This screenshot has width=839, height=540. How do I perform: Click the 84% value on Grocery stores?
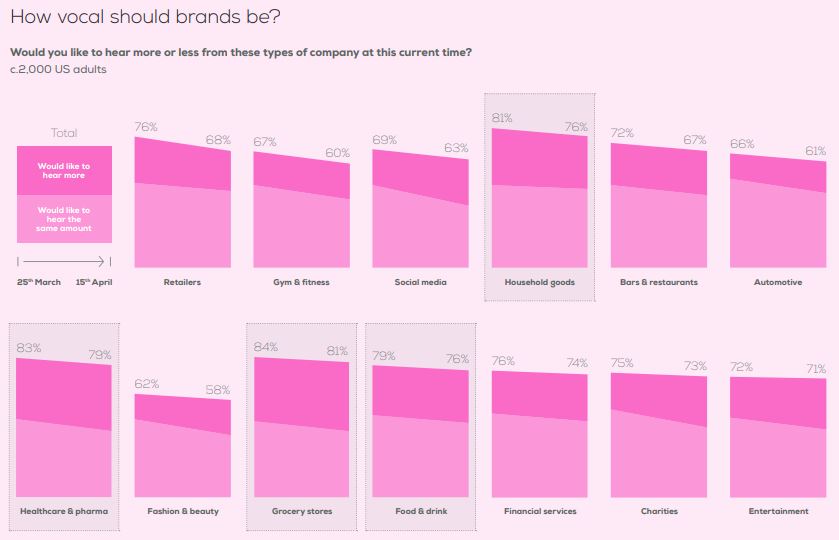(x=268, y=347)
